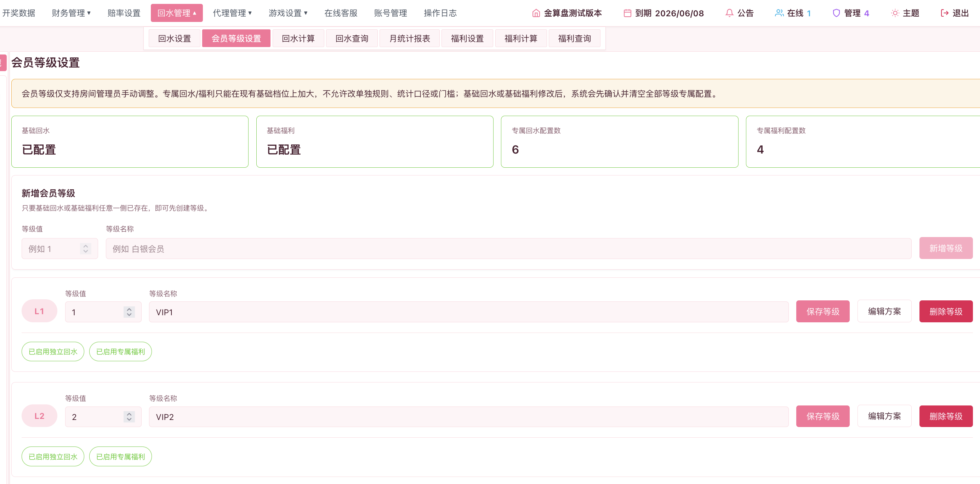The height and width of the screenshot is (484, 980).
Task: Collapse the 回水管理 dropdown menu
Action: click(177, 13)
